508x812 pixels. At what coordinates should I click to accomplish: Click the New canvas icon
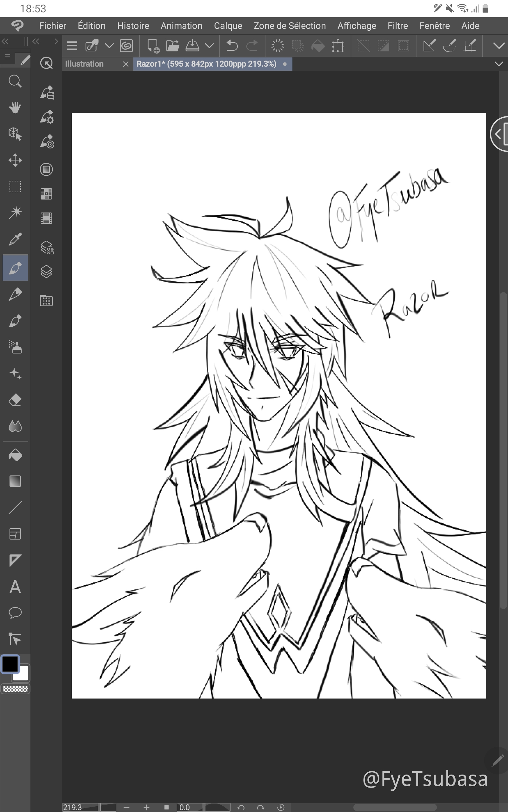click(153, 46)
